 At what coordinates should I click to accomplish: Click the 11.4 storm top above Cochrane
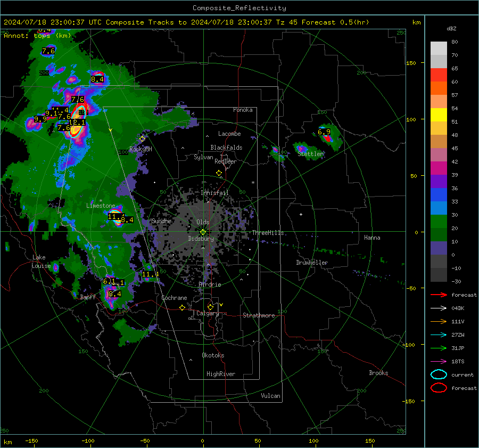point(150,274)
